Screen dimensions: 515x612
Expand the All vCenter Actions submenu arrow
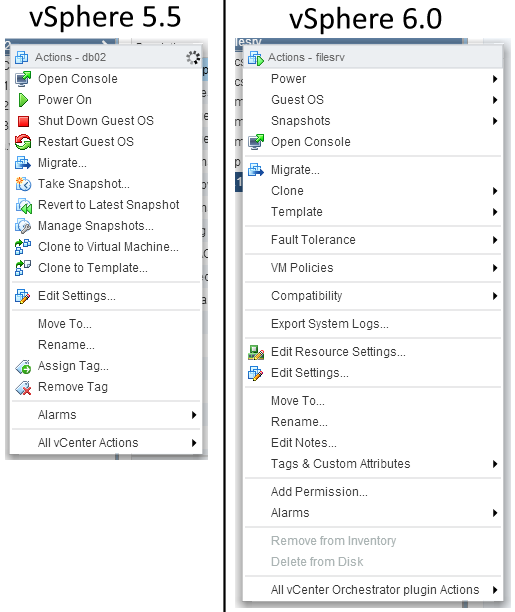[194, 443]
